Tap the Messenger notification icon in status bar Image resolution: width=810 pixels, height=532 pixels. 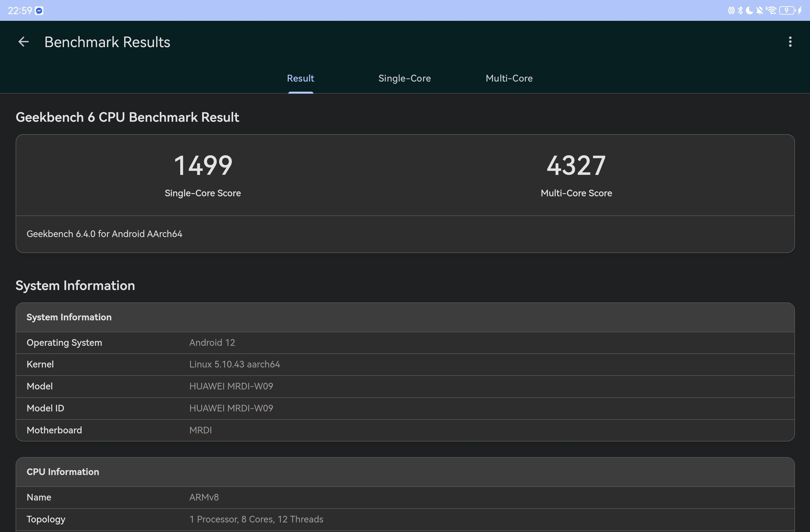click(x=39, y=11)
